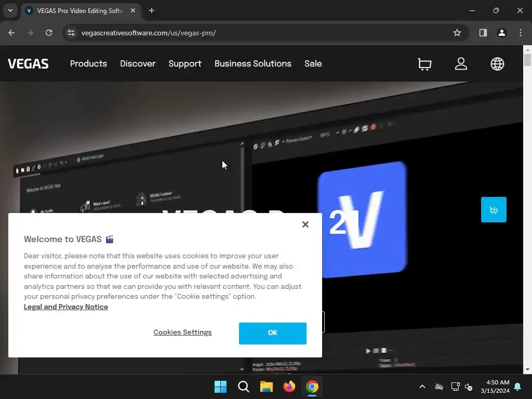Show hidden system tray icons
The width and height of the screenshot is (532, 399).
pos(422,387)
